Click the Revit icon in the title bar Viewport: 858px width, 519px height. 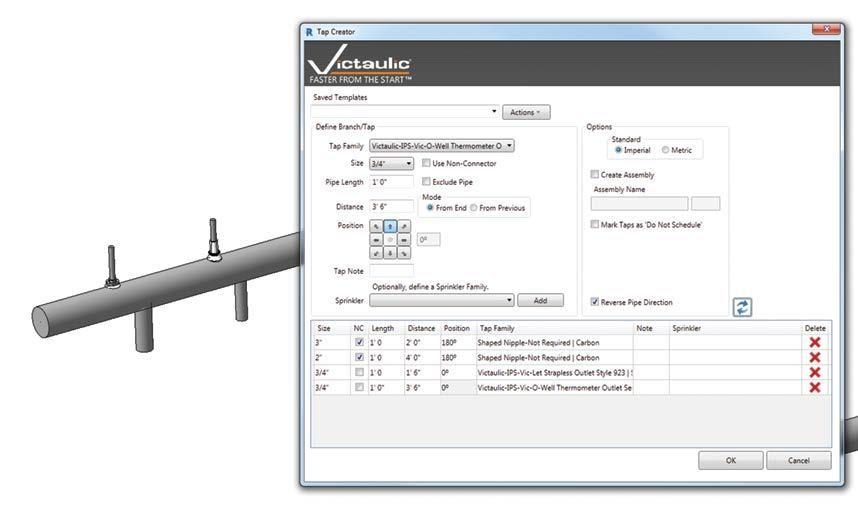click(x=309, y=32)
